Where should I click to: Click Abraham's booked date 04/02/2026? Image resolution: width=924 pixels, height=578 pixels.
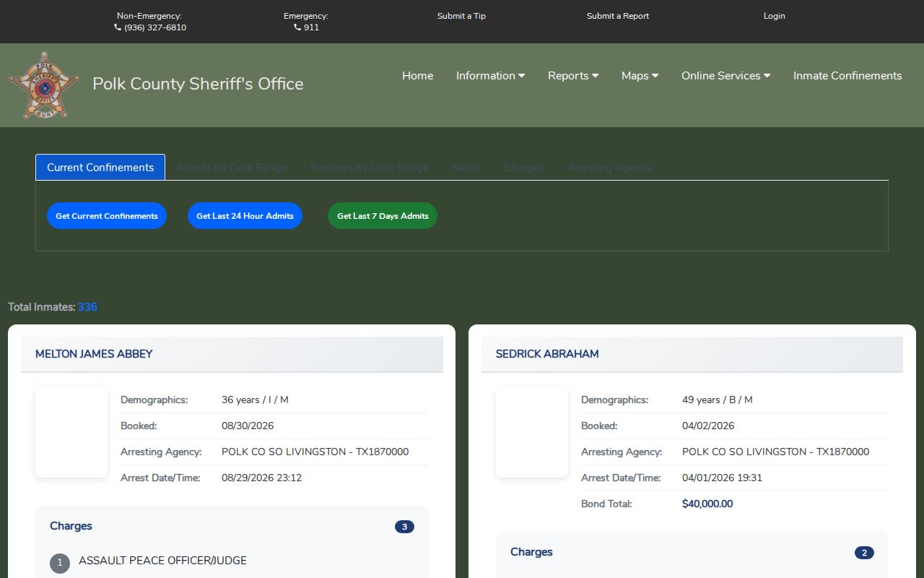pyautogui.click(x=708, y=426)
